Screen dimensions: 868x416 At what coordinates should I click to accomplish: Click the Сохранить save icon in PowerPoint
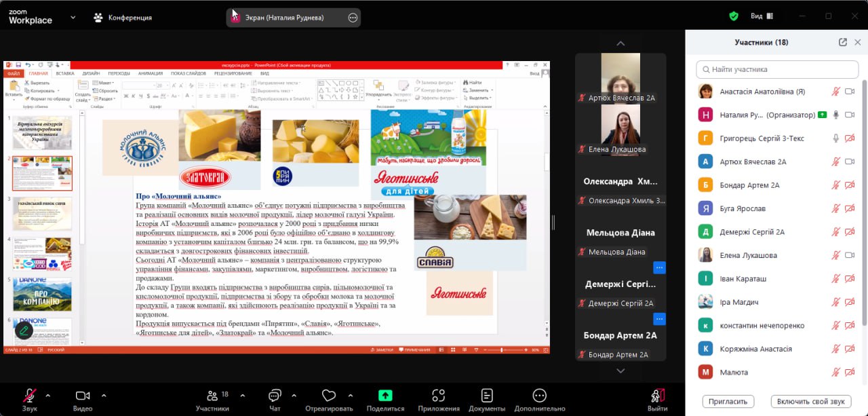18,65
